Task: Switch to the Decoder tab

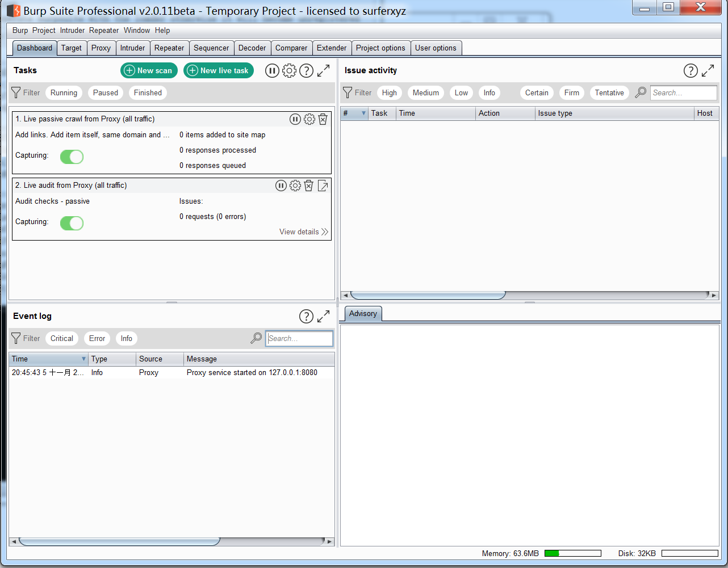Action: [x=252, y=48]
